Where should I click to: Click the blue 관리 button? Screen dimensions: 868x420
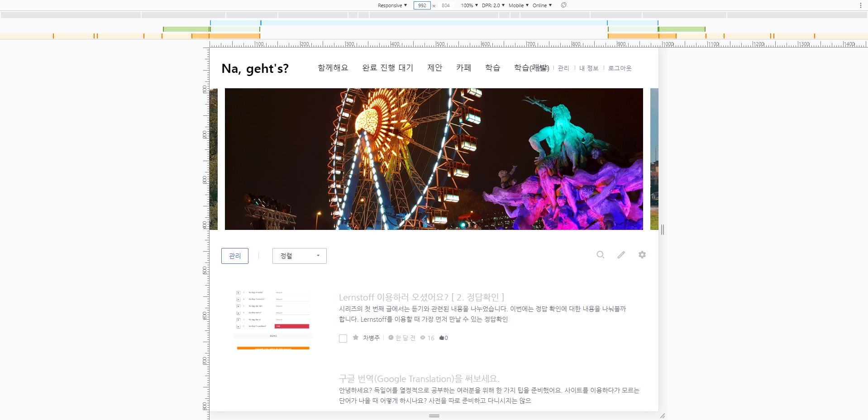click(x=235, y=256)
